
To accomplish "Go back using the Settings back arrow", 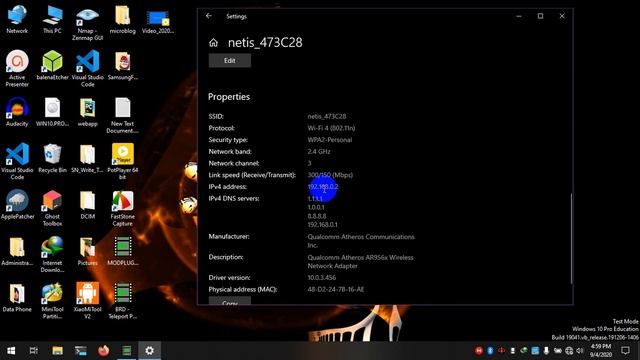I will pos(209,16).
